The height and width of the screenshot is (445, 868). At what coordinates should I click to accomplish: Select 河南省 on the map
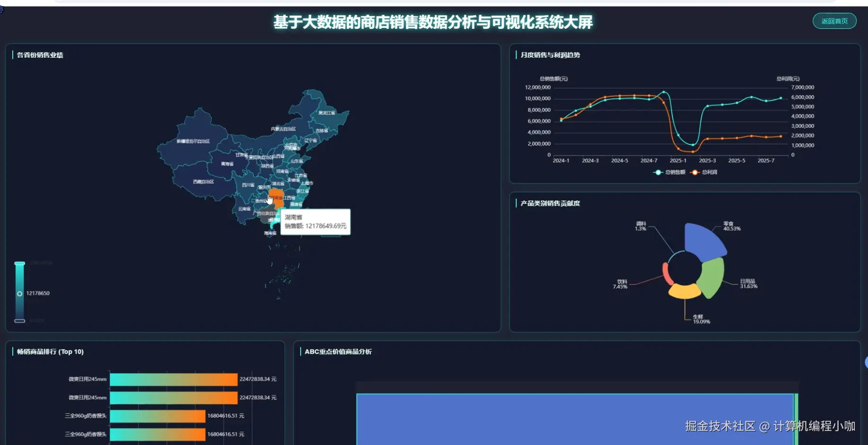click(x=282, y=171)
